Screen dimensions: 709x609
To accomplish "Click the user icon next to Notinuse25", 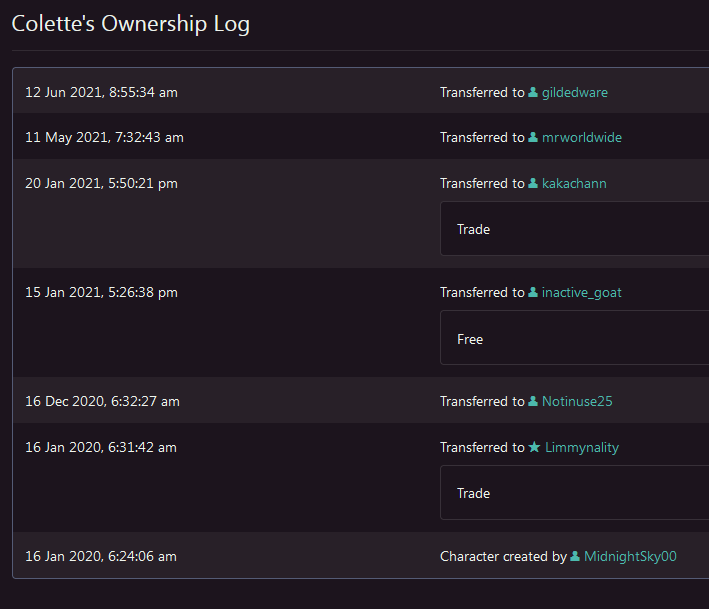I will (533, 401).
